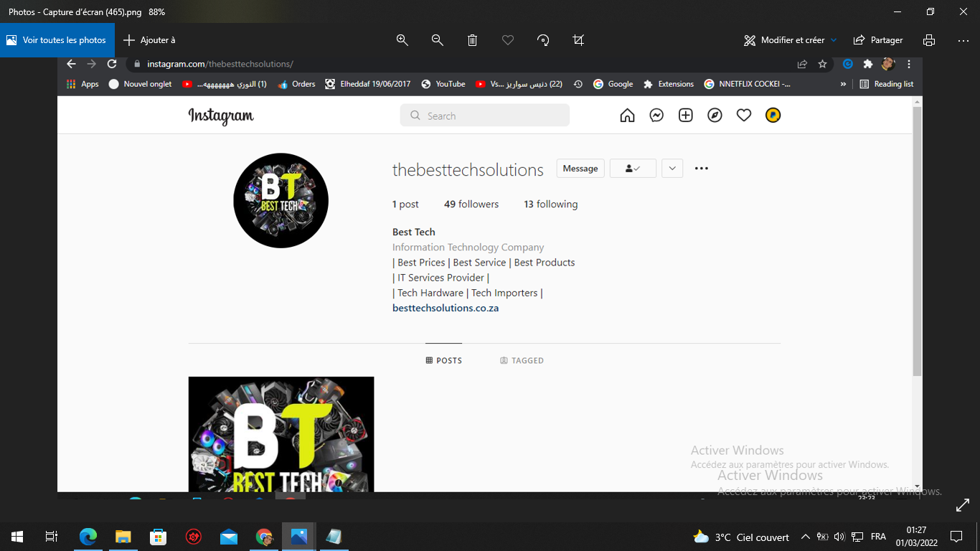Show hidden tray icons chevron
980x551 pixels.
pyautogui.click(x=805, y=537)
